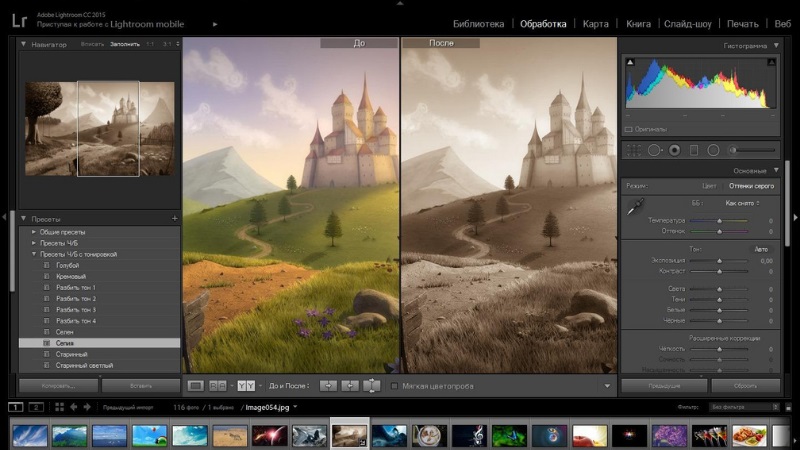Viewport: 800px width, 450px height.
Task: Go back with filmstrip left arrow
Action: (x=73, y=407)
